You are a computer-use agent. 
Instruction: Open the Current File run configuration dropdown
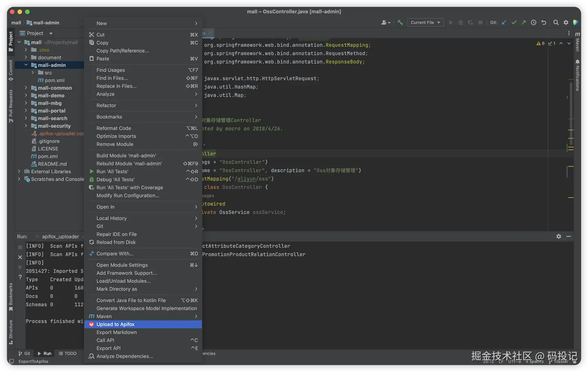click(425, 22)
